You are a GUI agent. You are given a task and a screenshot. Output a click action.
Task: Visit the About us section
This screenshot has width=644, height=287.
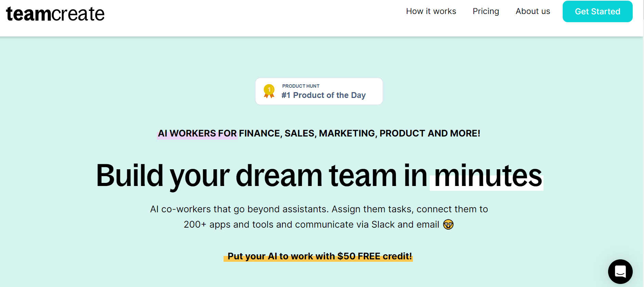click(x=532, y=11)
